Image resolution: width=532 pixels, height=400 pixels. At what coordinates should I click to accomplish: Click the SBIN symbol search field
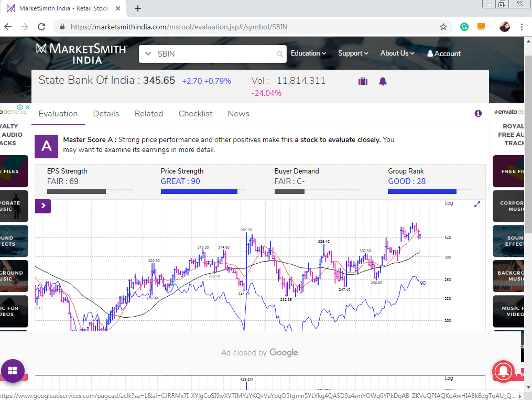(213, 54)
